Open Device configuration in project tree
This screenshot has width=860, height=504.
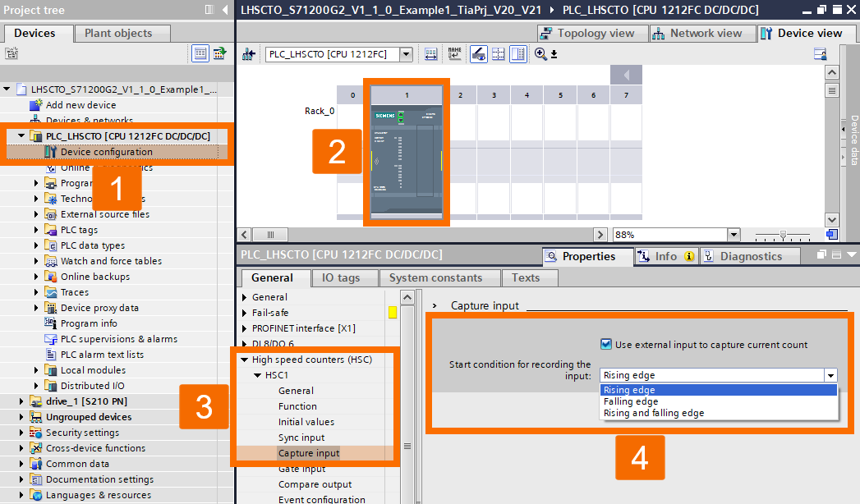(x=107, y=152)
